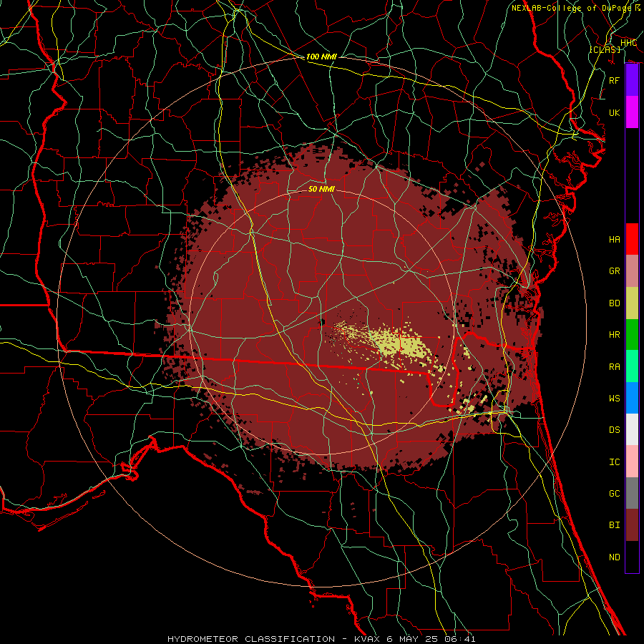This screenshot has height=644, width=644.
Task: Click the 'NEXLAB-College of DuPage' text
Action: coord(571,8)
